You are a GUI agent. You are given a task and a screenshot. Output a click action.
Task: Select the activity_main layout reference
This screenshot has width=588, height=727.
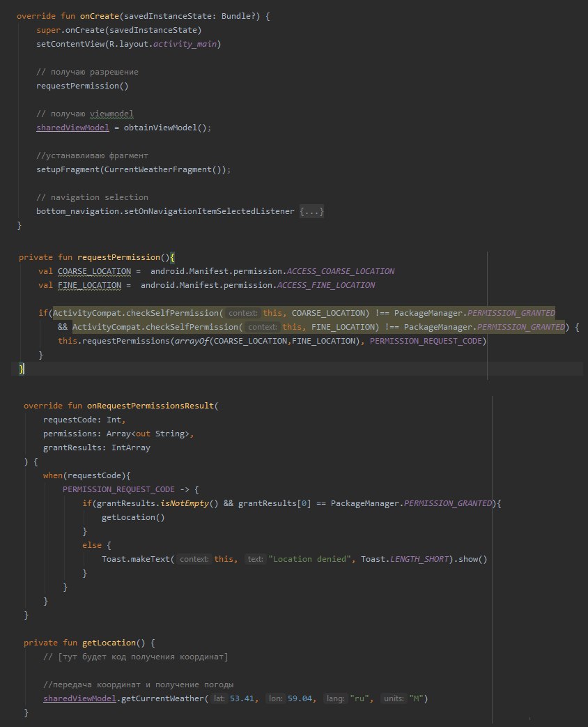(x=185, y=44)
